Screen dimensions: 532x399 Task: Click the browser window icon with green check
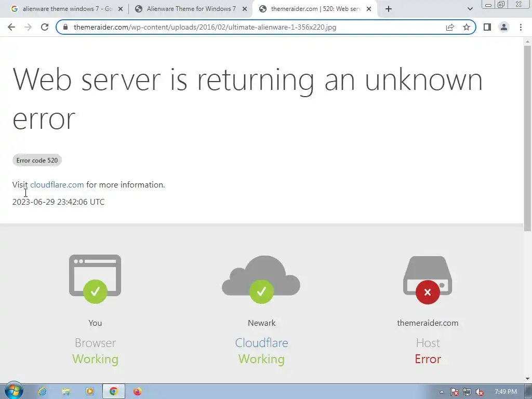tap(95, 278)
